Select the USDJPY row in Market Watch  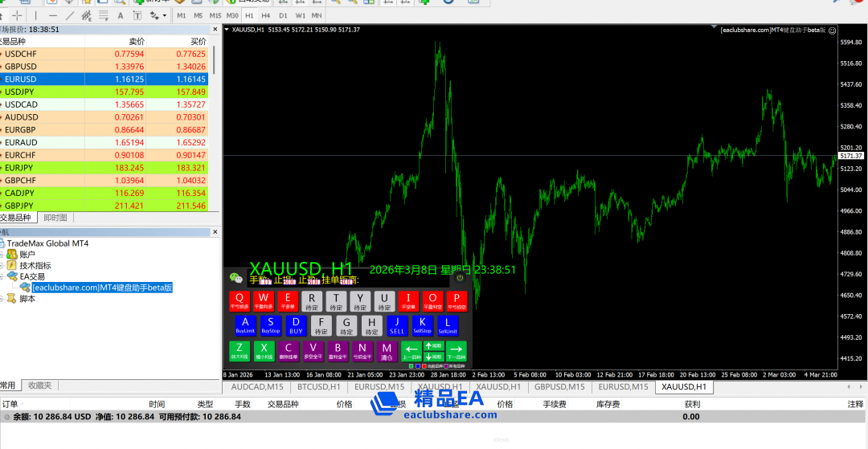click(x=104, y=92)
